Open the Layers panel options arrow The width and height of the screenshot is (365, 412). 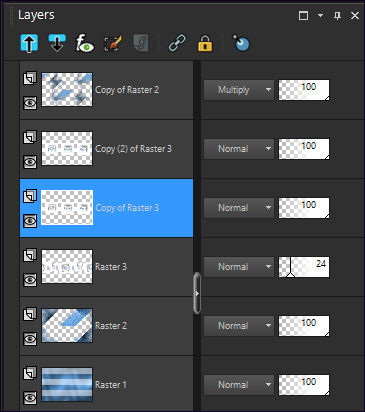tap(320, 15)
